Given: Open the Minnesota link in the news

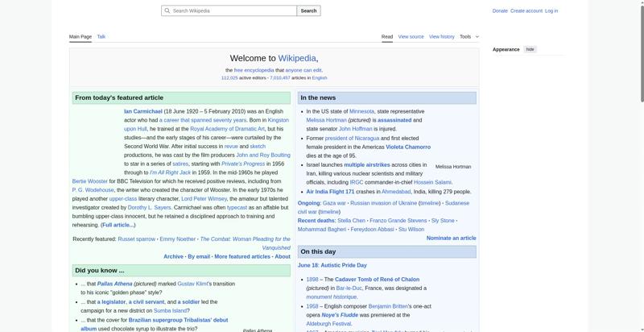Looking at the screenshot, I should 361,111.
